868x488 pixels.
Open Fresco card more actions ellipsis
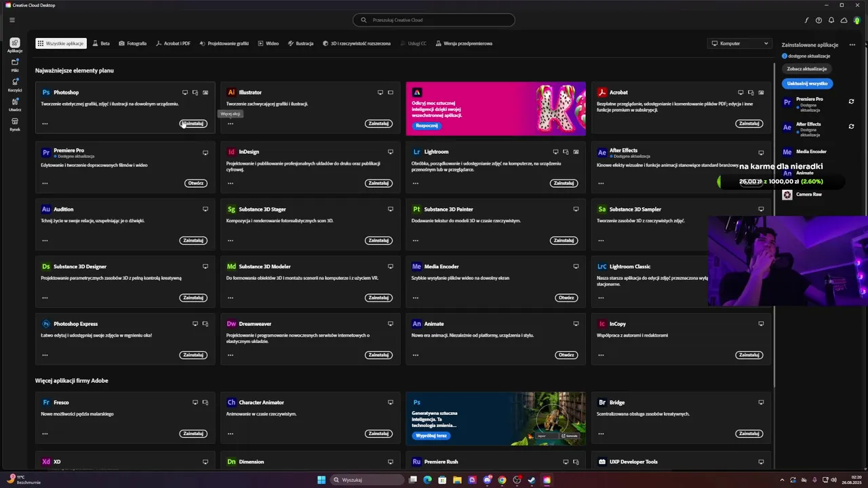(45, 434)
